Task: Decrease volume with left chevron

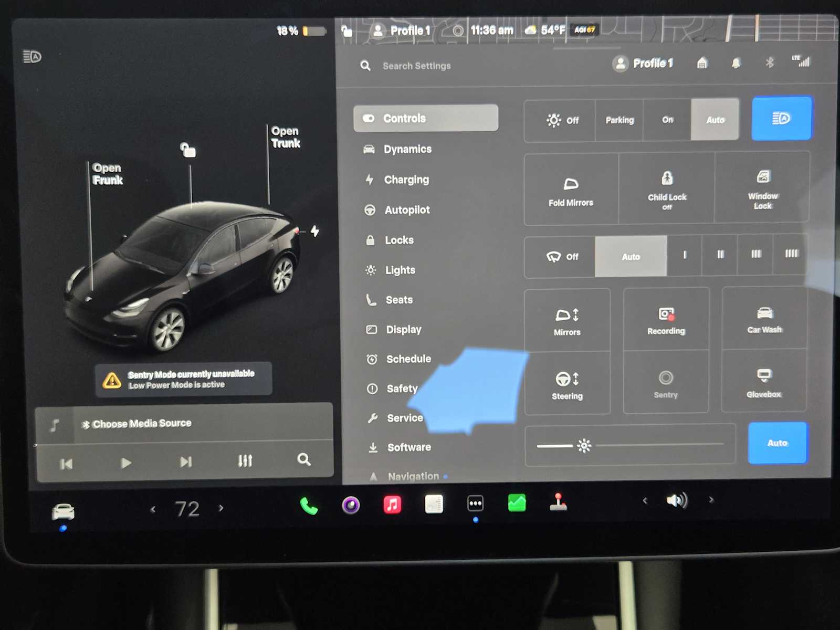Action: point(645,501)
